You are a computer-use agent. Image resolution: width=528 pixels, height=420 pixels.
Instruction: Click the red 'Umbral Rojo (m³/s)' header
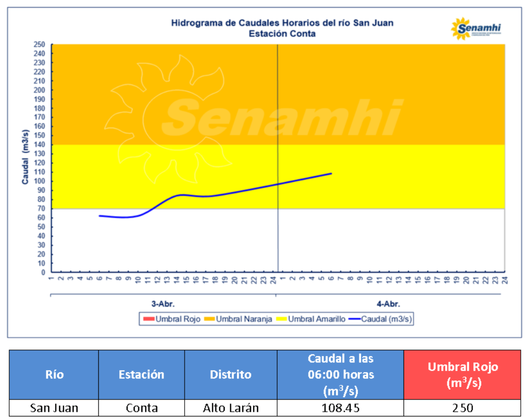pyautogui.click(x=463, y=375)
